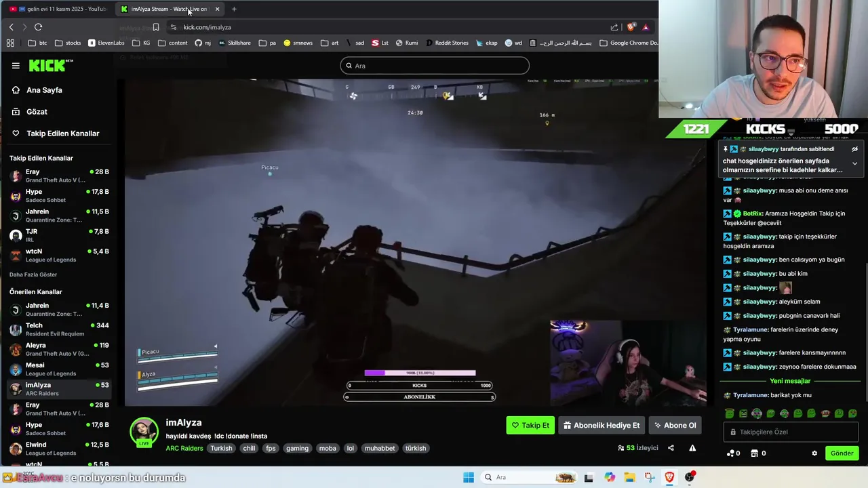Viewport: 868px width, 488px height.
Task: Open Gözat browse page
Action: click(x=37, y=112)
